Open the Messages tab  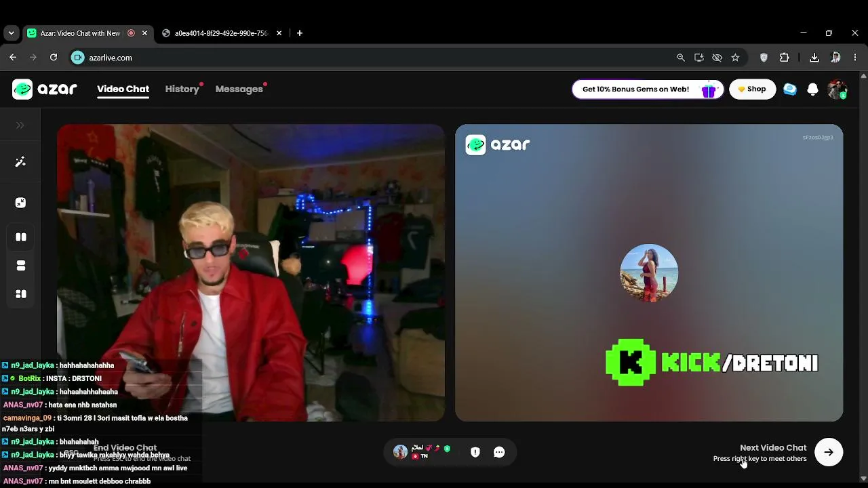pos(239,89)
